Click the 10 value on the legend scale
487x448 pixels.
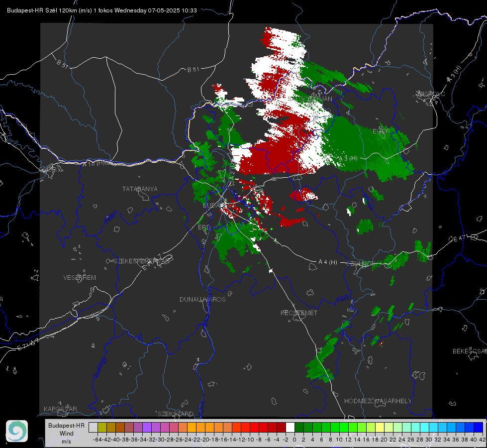tap(339, 440)
